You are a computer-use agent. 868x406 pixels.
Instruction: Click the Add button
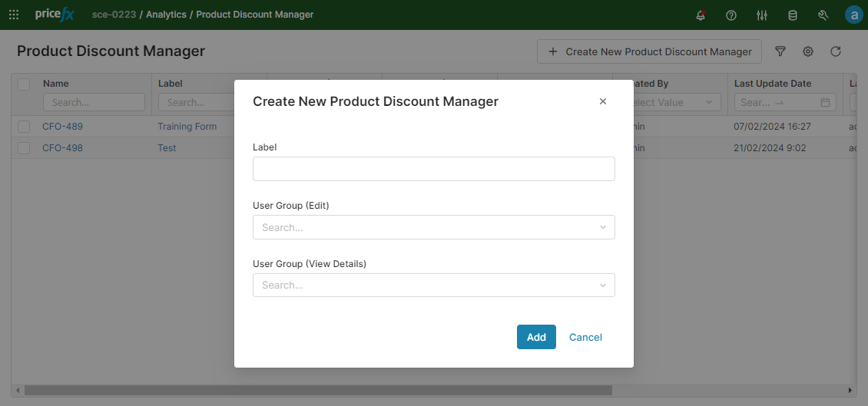point(536,337)
